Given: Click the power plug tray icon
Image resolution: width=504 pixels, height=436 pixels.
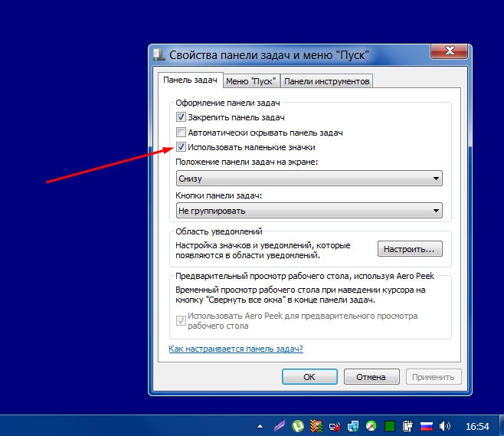Looking at the screenshot, I should click(408, 425).
